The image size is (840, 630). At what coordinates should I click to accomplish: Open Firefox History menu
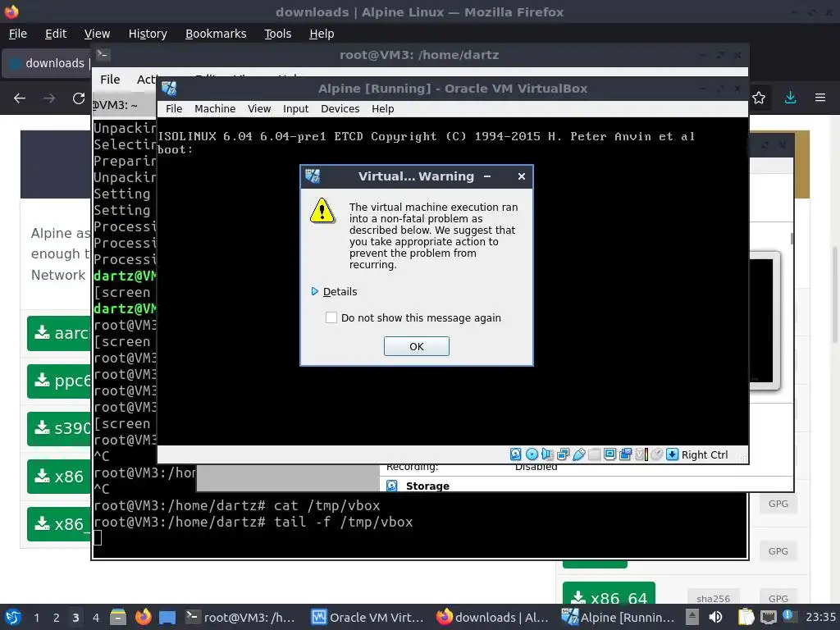pyautogui.click(x=148, y=34)
